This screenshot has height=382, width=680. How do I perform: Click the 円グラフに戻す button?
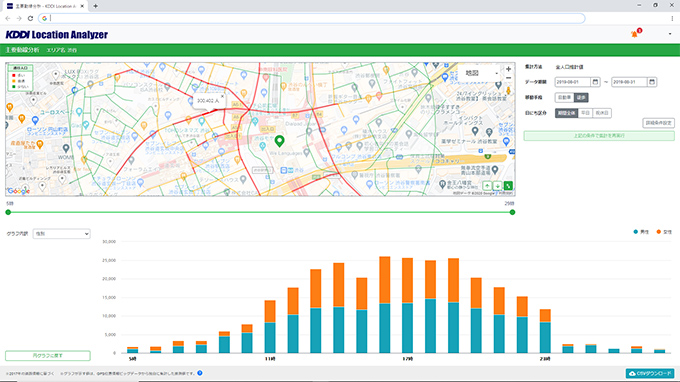48,356
